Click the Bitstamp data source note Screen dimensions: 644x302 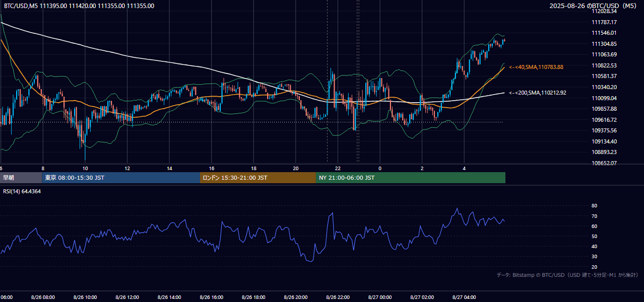[x=567, y=275]
